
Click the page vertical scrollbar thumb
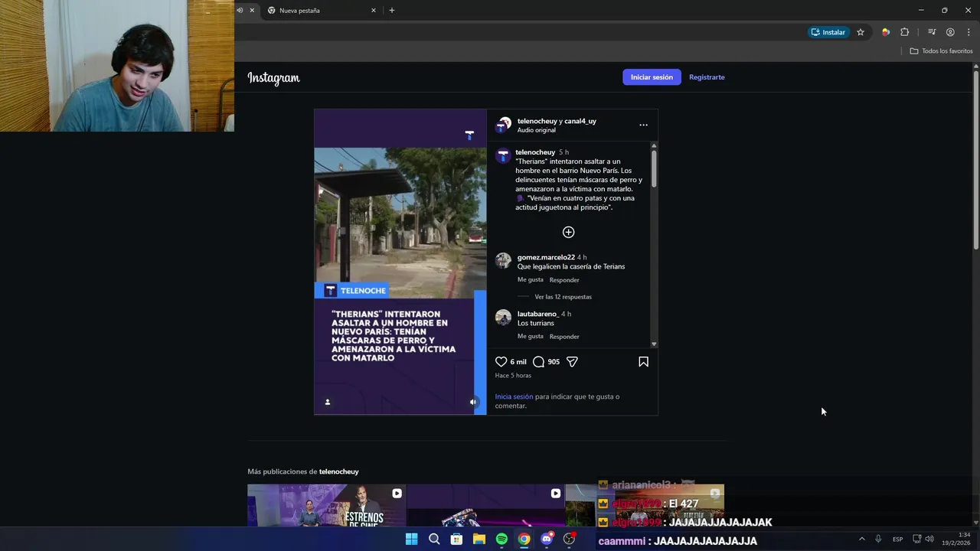click(975, 159)
